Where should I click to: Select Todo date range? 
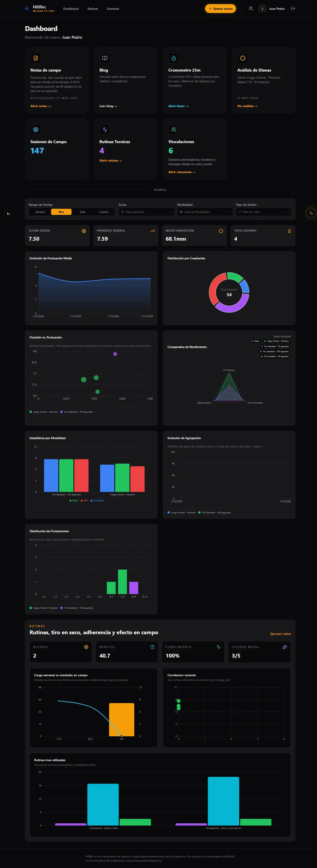pos(82,212)
